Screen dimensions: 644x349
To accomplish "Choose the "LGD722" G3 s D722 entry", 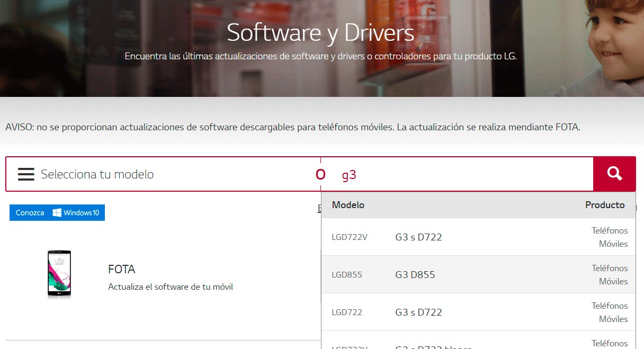I will click(x=346, y=312).
